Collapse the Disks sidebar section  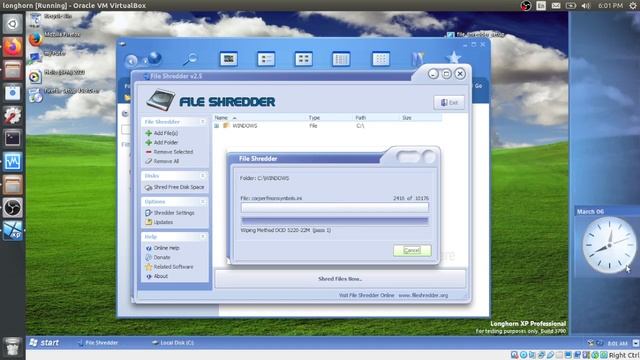click(x=202, y=176)
